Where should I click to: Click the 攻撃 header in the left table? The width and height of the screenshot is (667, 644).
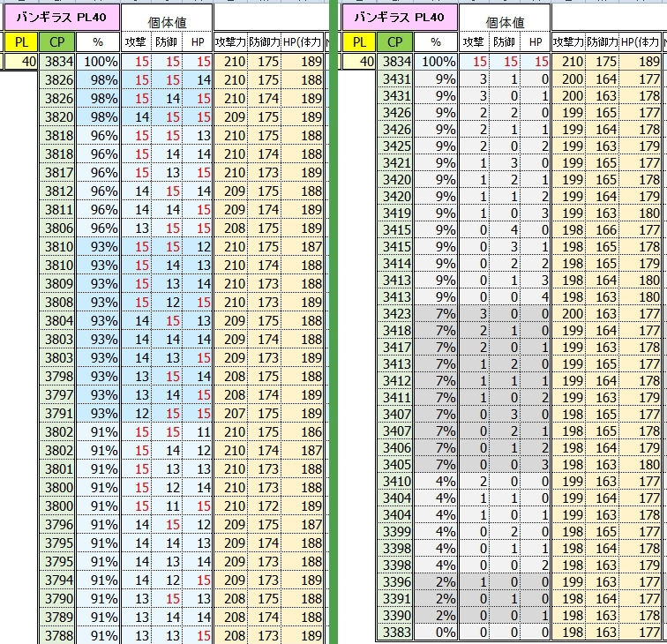136,41
